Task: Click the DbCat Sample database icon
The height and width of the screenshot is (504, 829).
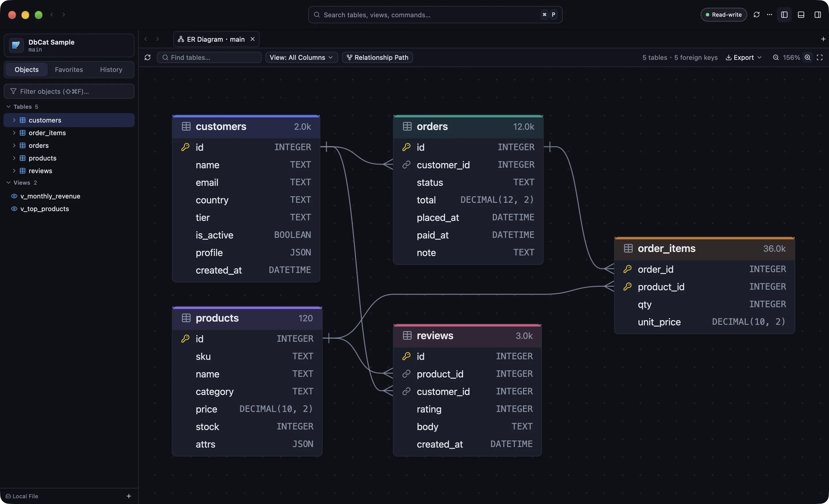Action: click(x=16, y=45)
